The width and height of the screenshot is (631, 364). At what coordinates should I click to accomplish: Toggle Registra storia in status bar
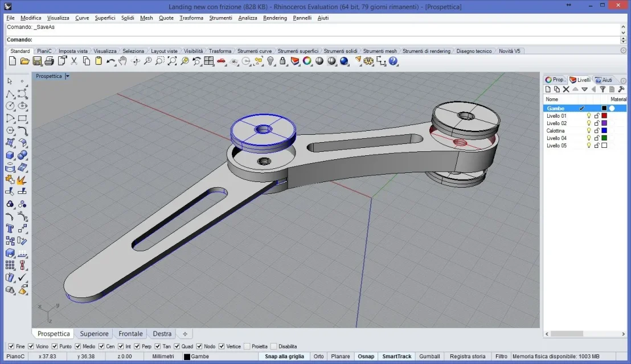[x=468, y=357]
